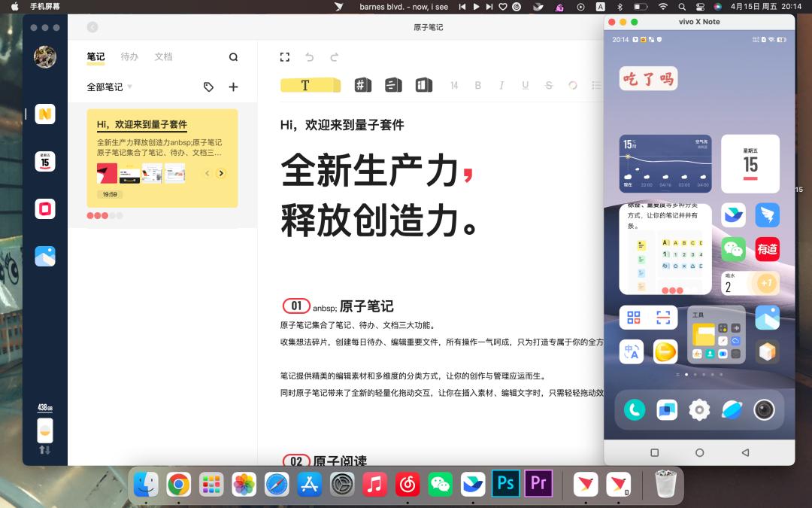Tap the +1 water counter button

766,284
